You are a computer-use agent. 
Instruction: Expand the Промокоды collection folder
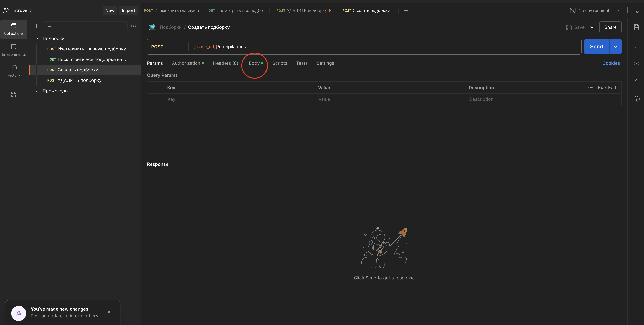click(x=36, y=91)
